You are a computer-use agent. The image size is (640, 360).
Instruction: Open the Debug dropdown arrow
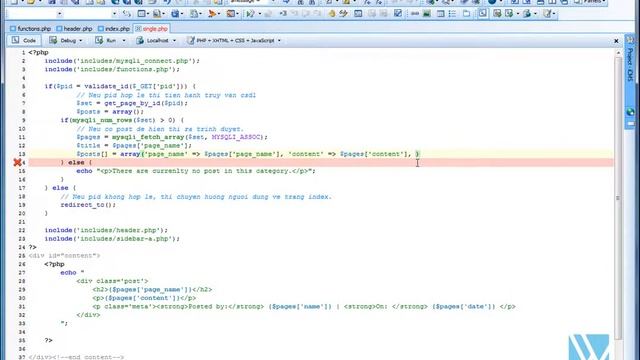pyautogui.click(x=81, y=41)
